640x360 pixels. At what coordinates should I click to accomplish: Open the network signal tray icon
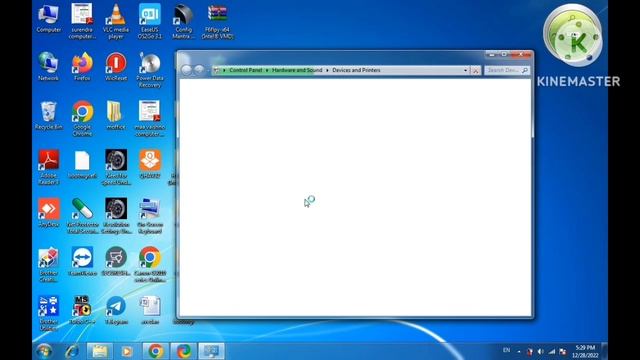(552, 351)
